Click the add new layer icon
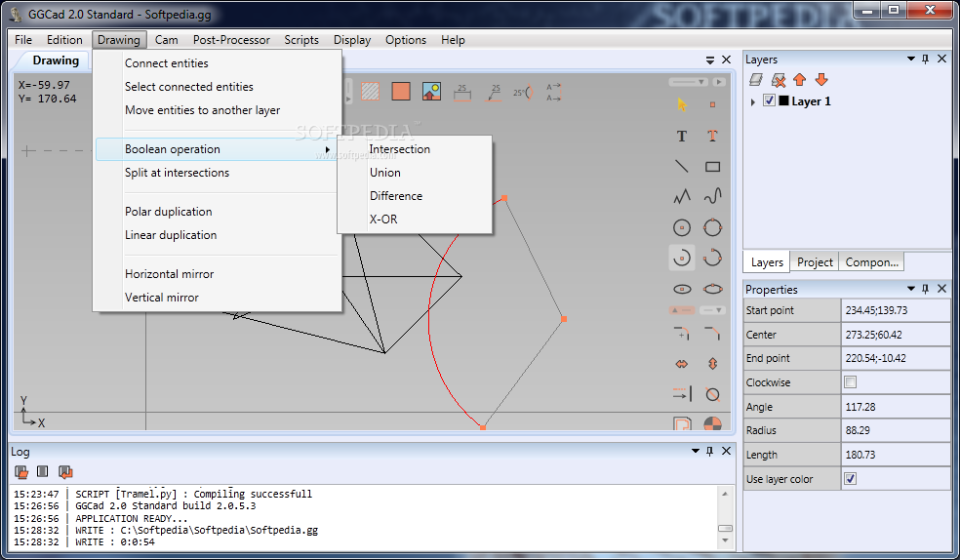Screen dimensions: 960x560 (756, 80)
